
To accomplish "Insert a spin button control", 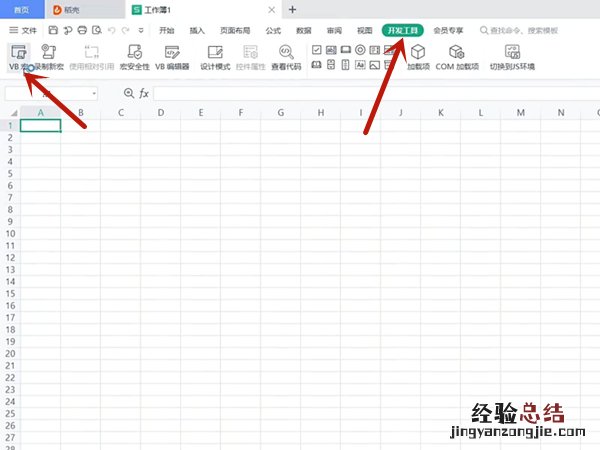I will tap(331, 65).
